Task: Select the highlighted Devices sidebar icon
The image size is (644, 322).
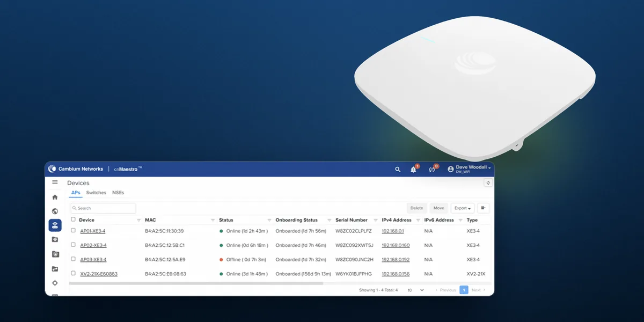Action: [55, 225]
